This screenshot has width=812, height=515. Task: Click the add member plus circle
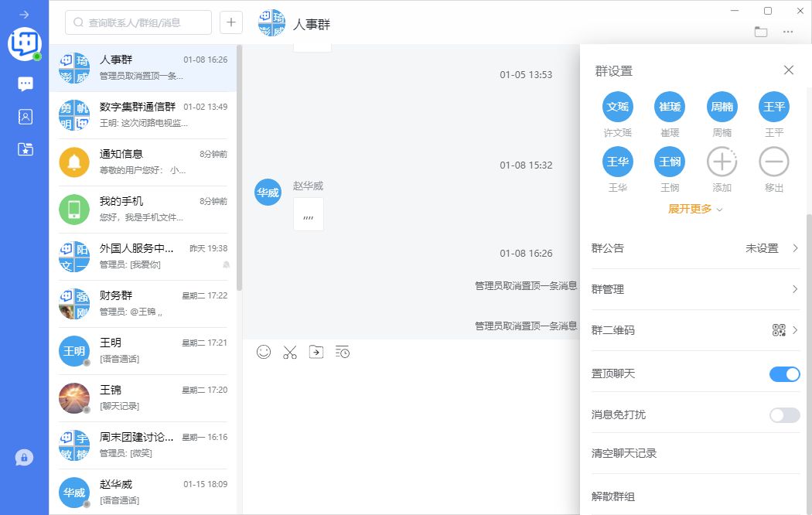point(722,162)
